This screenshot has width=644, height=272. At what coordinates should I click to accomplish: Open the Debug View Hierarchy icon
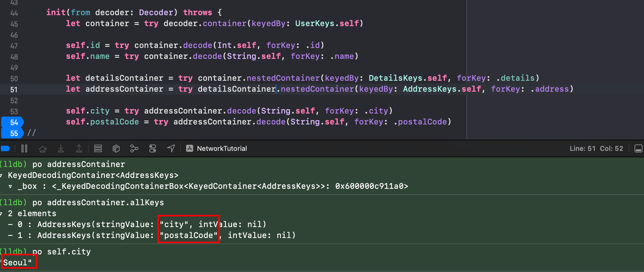click(116, 148)
